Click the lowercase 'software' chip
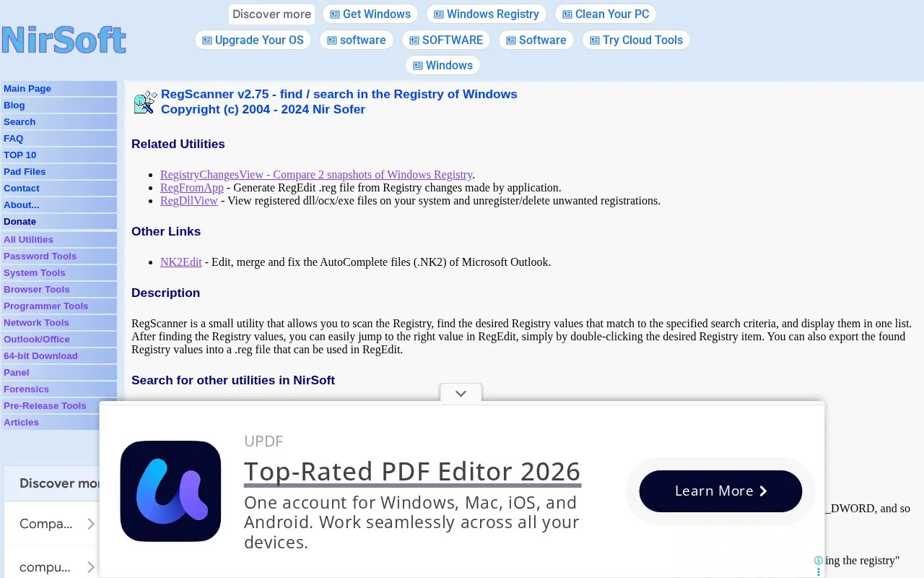Screen dimensions: 924x578 (357, 40)
